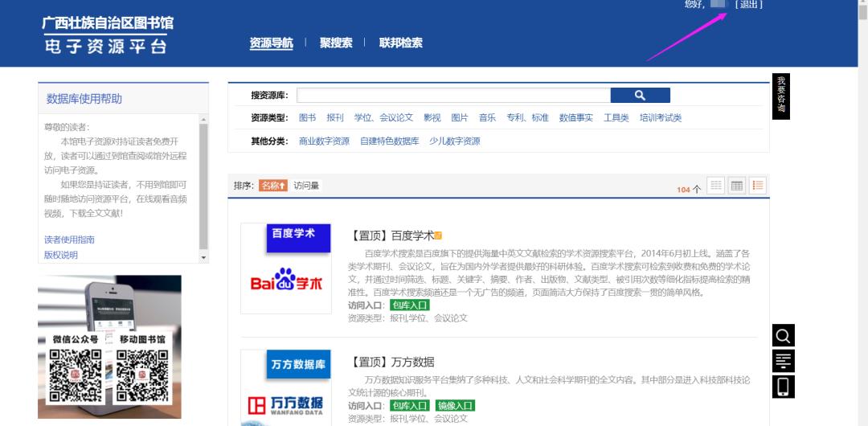
Task: Filter resources by 专利、标准 type
Action: (527, 118)
